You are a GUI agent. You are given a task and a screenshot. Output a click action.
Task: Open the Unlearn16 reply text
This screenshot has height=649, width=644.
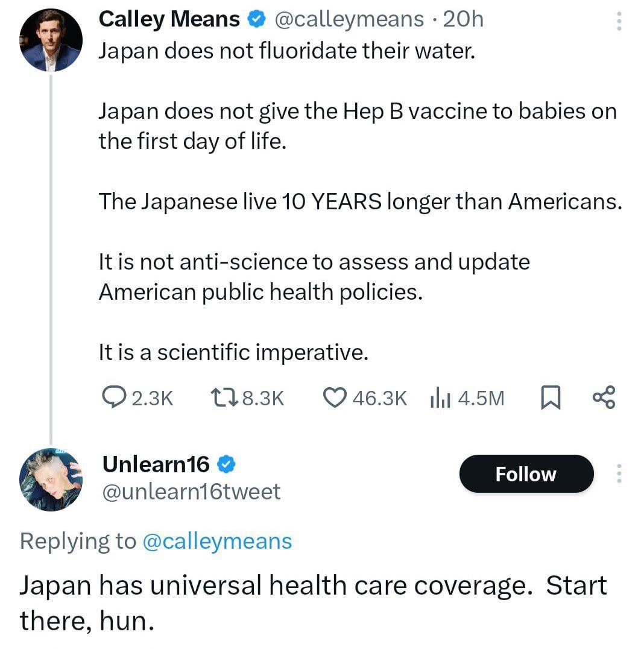314,602
